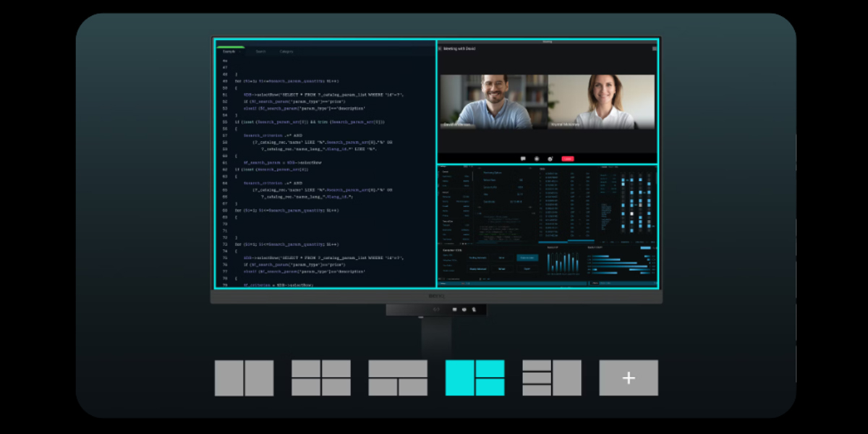Click the record icon in meeting controls
The width and height of the screenshot is (868, 434).
click(537, 158)
